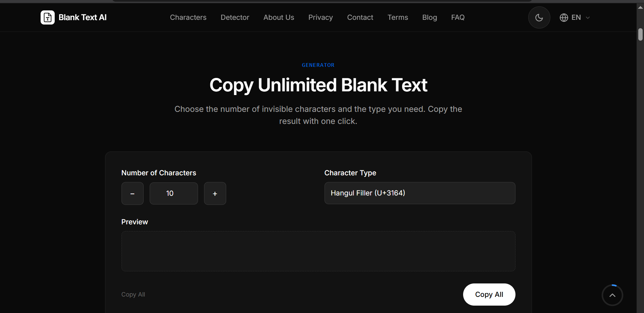Decrease character count with minus button
This screenshot has width=644, height=313.
133,193
